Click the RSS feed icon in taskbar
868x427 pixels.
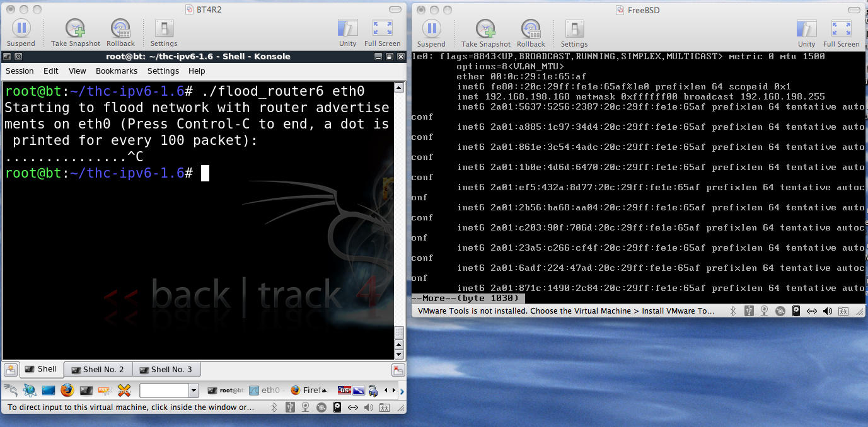tap(105, 390)
